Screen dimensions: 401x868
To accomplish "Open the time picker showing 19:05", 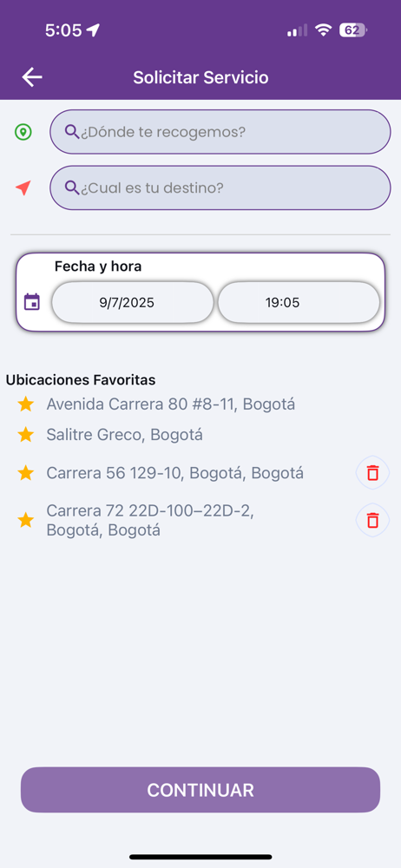I will tap(299, 302).
